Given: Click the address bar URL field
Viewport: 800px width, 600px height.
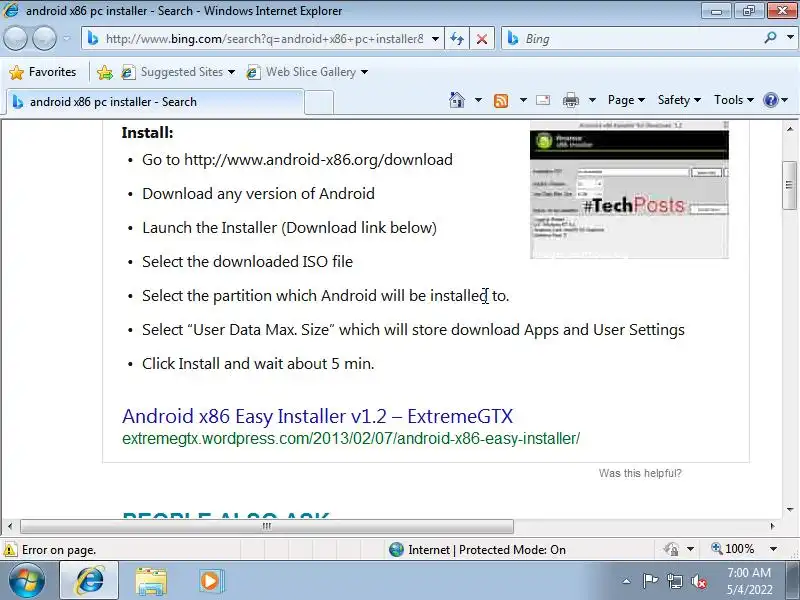Looking at the screenshot, I should coord(263,39).
